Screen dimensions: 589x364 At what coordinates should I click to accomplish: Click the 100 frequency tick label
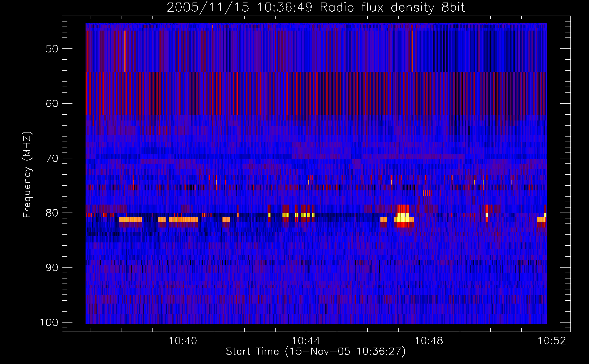pyautogui.click(x=49, y=323)
